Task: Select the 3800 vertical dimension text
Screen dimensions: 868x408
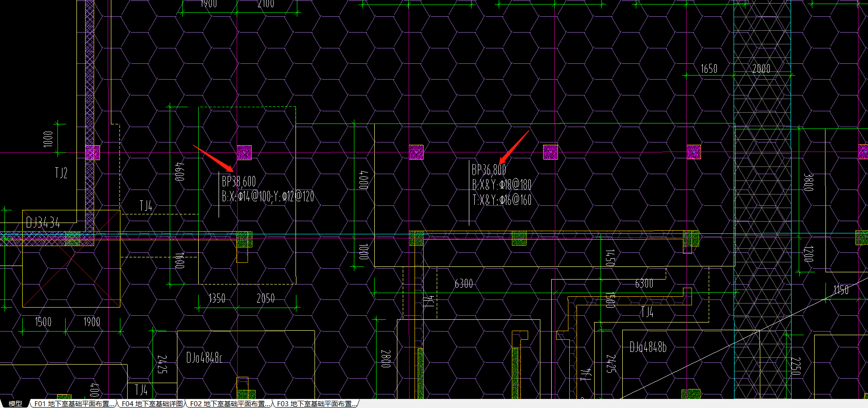Action: pyautogui.click(x=808, y=182)
